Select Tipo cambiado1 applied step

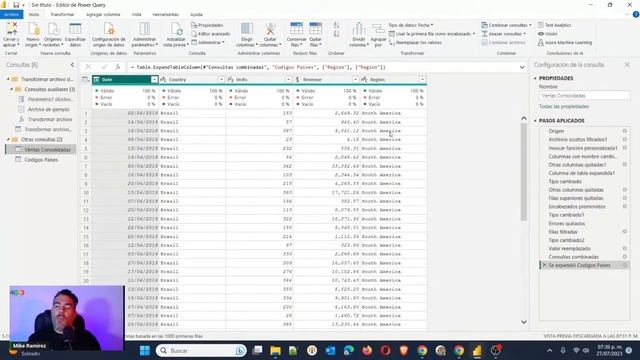click(x=566, y=215)
